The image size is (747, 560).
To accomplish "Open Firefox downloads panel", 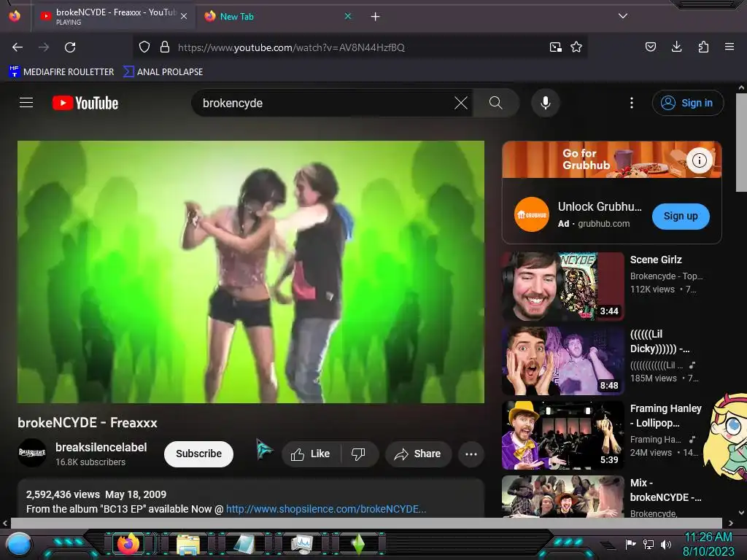I will [x=676, y=47].
